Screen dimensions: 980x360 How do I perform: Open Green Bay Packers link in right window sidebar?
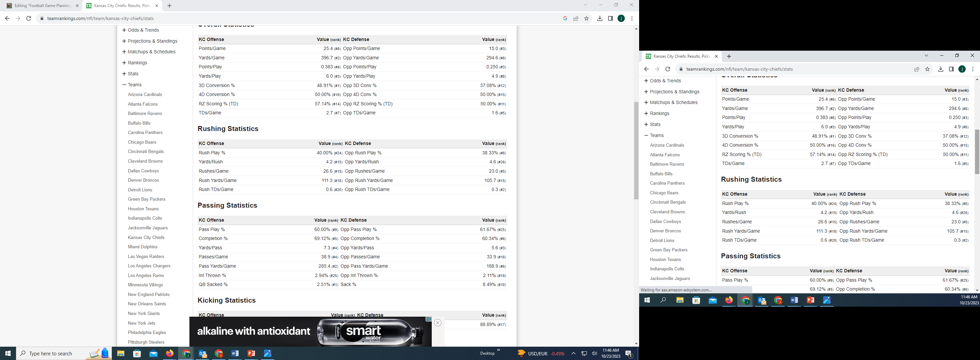[669, 250]
